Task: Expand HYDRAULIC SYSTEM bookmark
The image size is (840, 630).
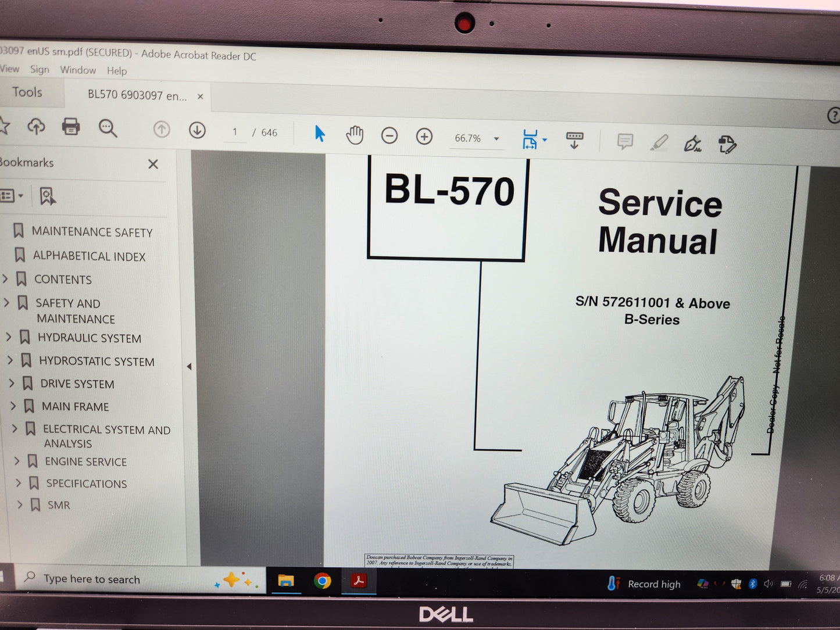Action: (9, 337)
